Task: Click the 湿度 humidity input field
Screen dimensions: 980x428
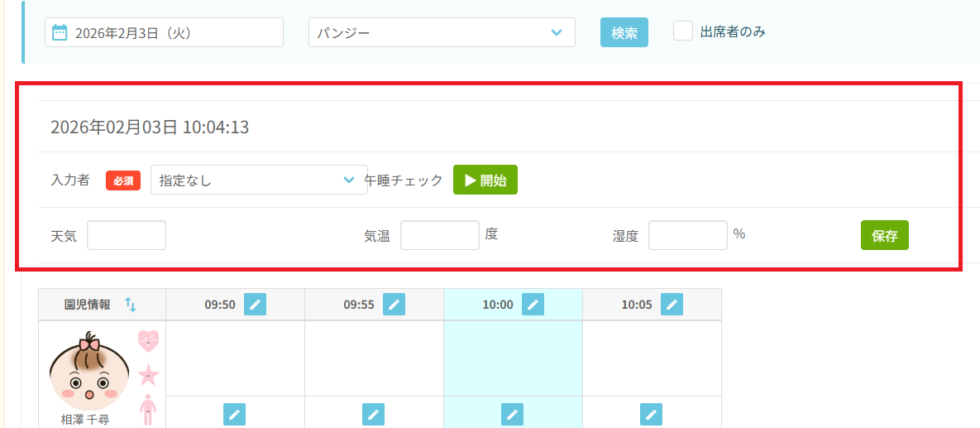Action: pyautogui.click(x=687, y=235)
